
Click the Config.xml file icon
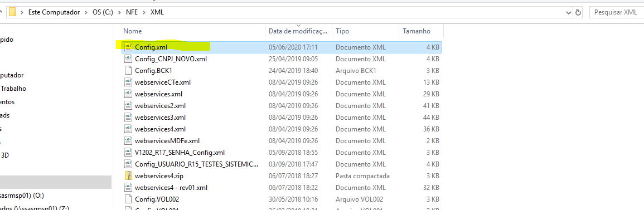[x=128, y=47]
